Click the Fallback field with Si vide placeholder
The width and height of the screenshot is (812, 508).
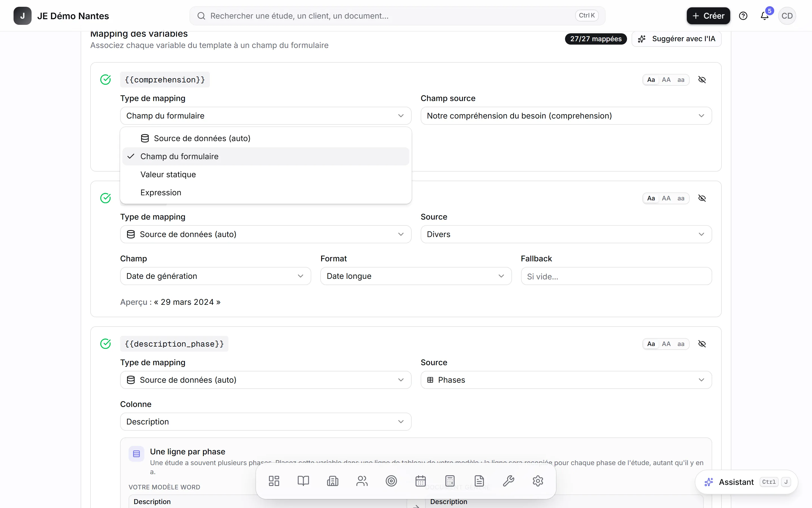click(x=616, y=276)
